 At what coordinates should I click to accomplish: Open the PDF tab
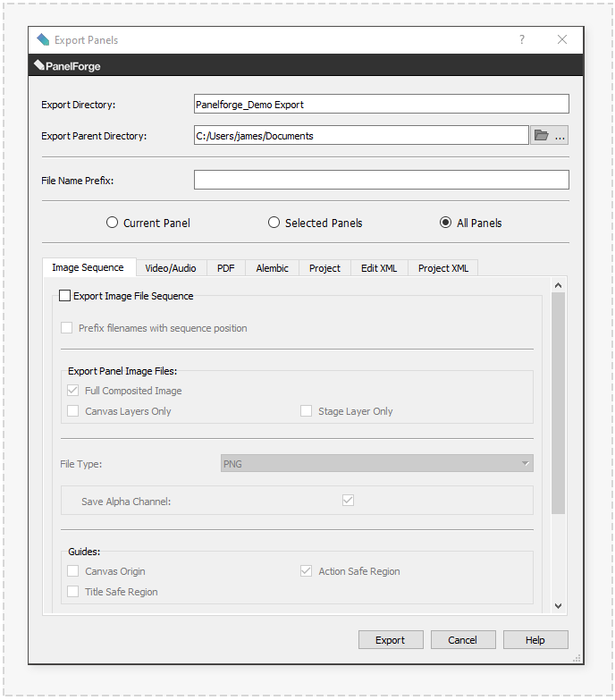coord(226,268)
